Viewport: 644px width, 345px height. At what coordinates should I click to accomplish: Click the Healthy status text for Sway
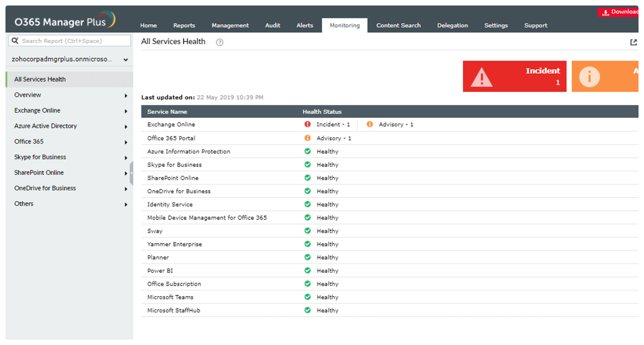(x=328, y=231)
